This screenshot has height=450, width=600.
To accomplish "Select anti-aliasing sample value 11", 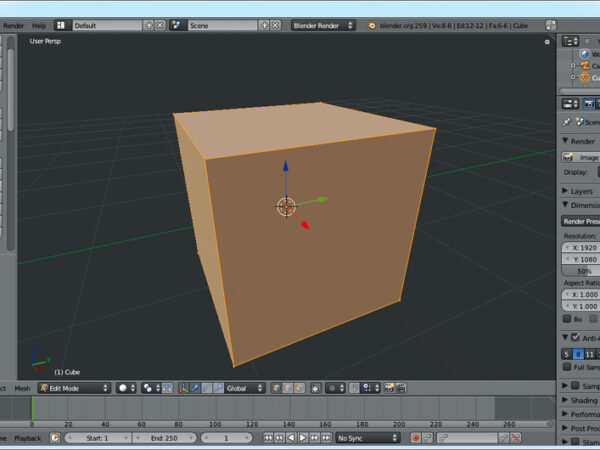I will [590, 353].
